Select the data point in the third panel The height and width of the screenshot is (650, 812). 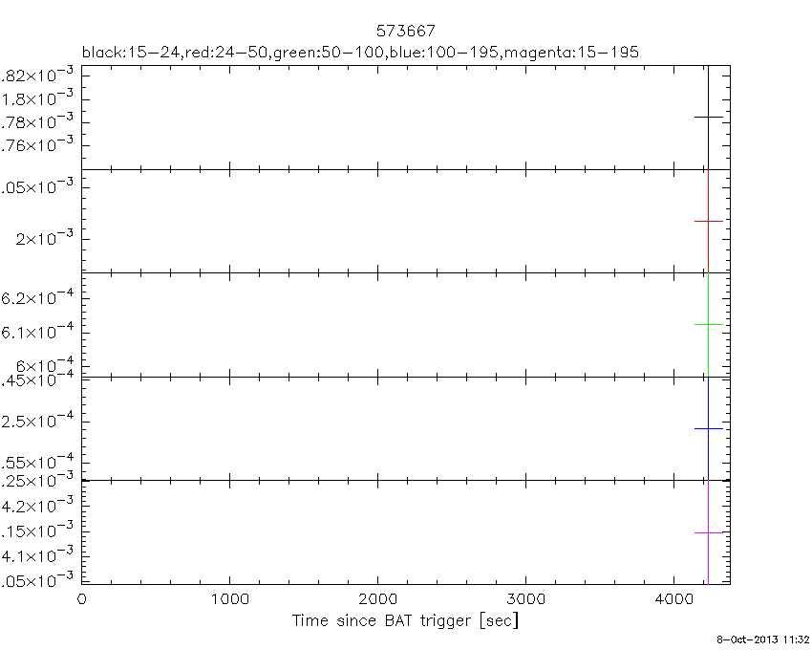point(708,325)
